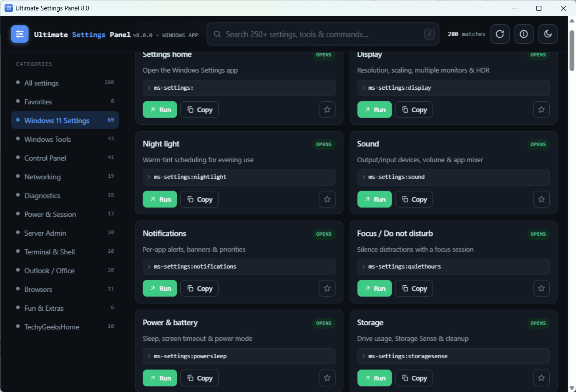Open the Control Panel category
This screenshot has width=576, height=392.
(65, 158)
